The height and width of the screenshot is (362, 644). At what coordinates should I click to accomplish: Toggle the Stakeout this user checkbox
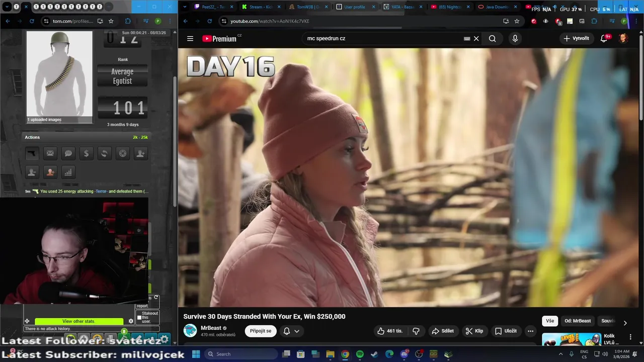click(139, 318)
